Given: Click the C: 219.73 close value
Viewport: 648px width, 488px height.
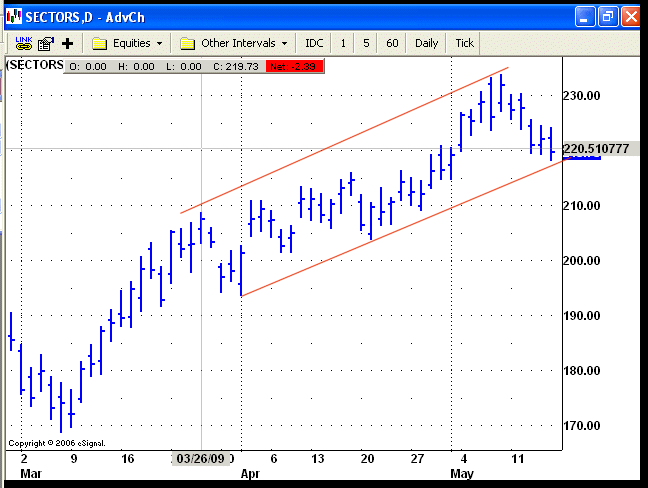Looking at the screenshot, I should point(236,67).
